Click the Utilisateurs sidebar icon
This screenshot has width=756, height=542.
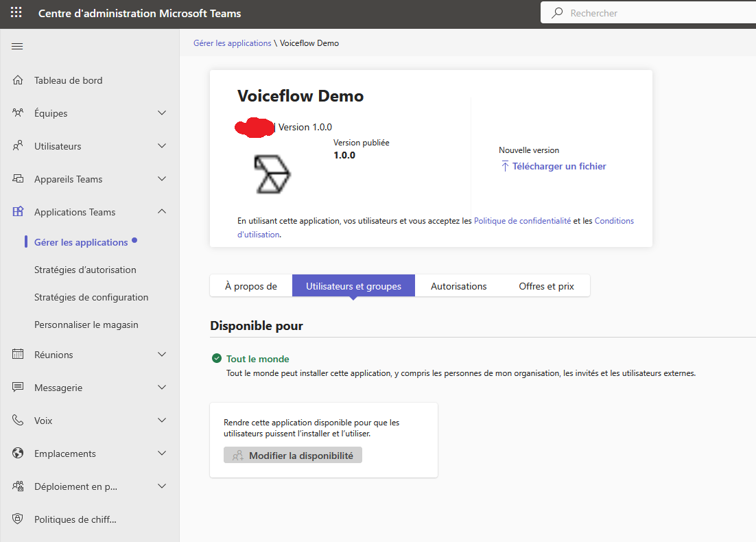click(x=18, y=145)
